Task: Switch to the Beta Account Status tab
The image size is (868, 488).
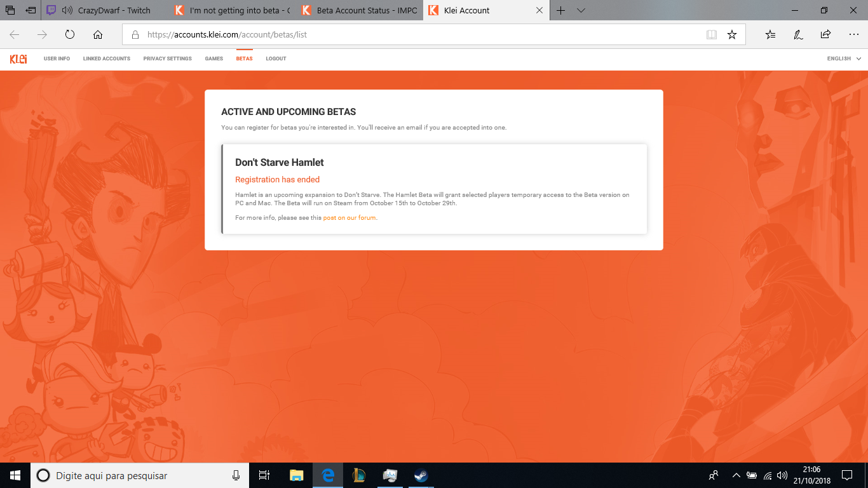Action: point(360,10)
